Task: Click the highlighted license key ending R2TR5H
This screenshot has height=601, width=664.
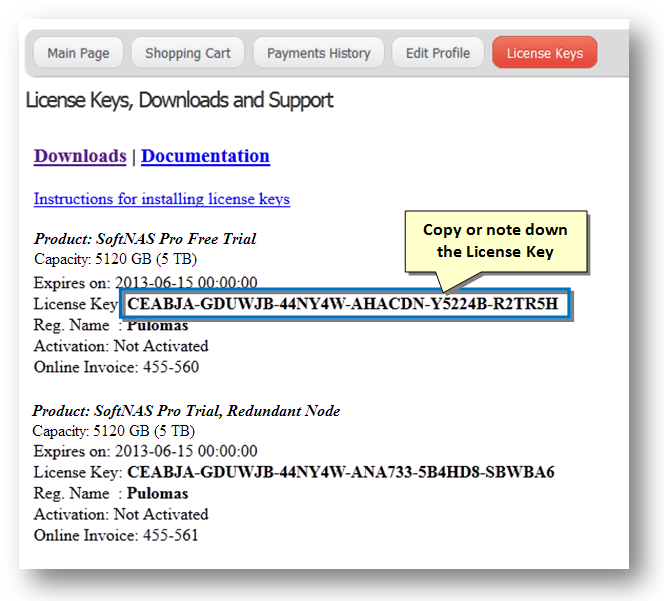Action: point(344,304)
